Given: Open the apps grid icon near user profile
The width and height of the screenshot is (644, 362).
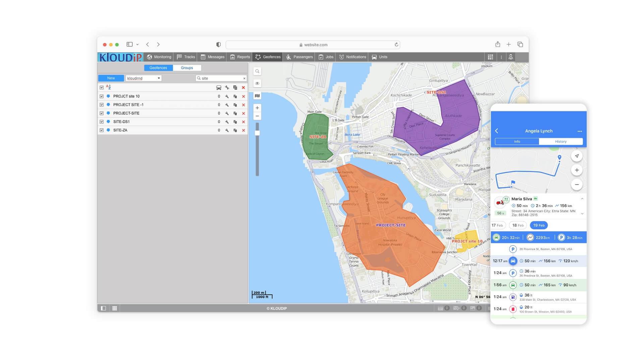Looking at the screenshot, I should 490,57.
